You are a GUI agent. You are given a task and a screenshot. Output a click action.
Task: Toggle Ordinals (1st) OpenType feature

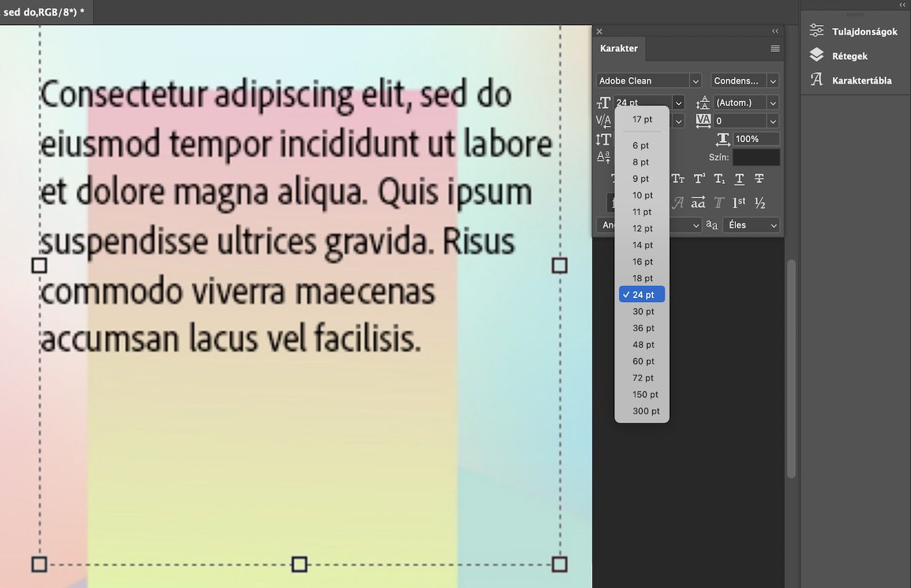739,203
